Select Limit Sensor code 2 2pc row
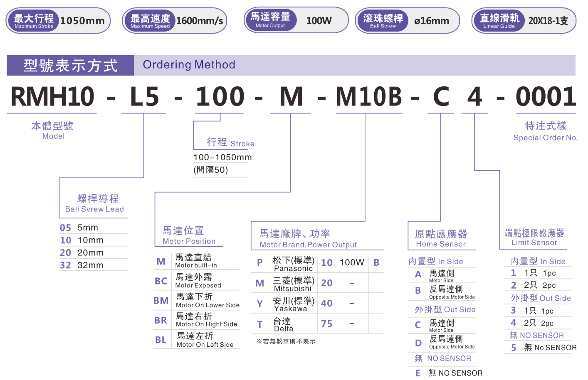This screenshot has width=588, height=380. tap(538, 285)
